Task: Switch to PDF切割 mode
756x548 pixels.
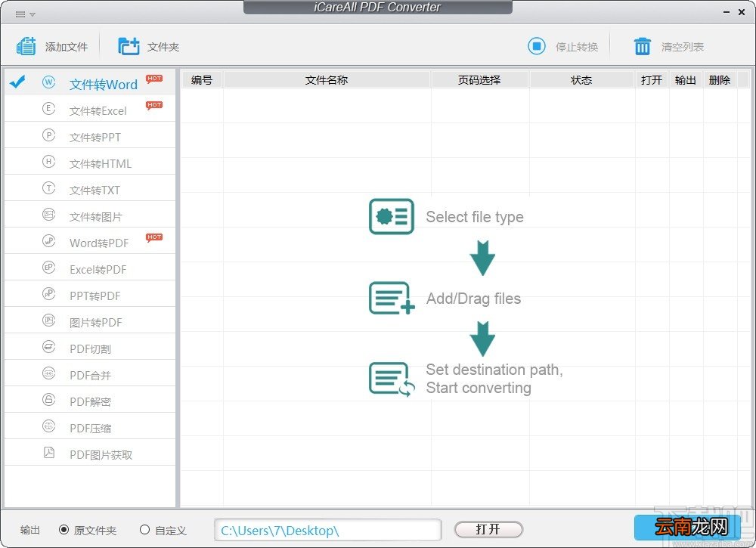Action: pyautogui.click(x=90, y=346)
